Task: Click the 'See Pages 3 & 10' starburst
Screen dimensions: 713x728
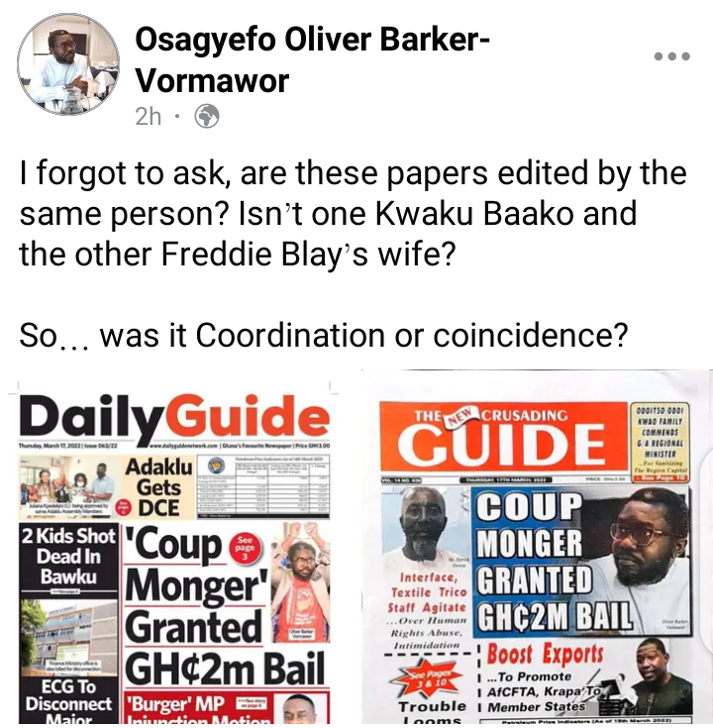Action: pos(426,678)
